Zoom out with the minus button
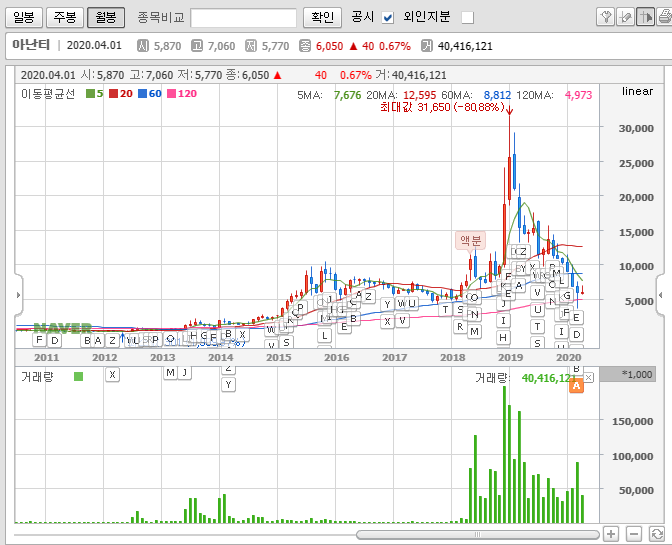The height and width of the screenshot is (545, 672). pyautogui.click(x=634, y=534)
